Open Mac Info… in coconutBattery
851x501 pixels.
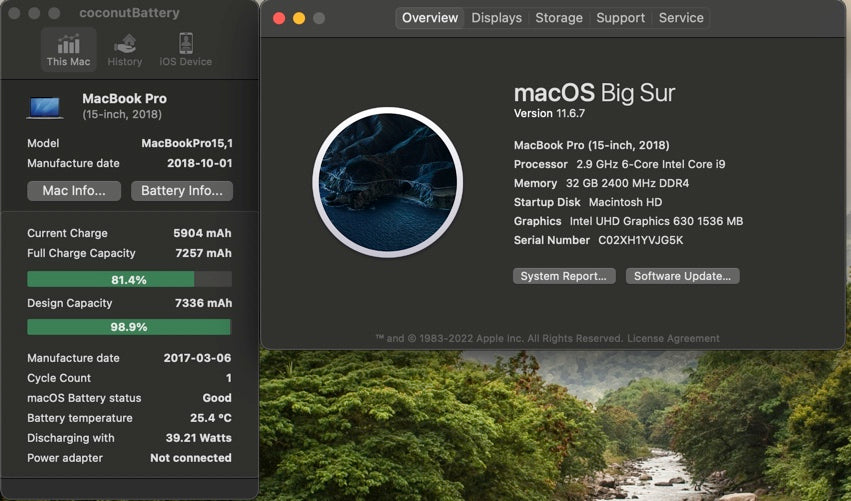(74, 191)
